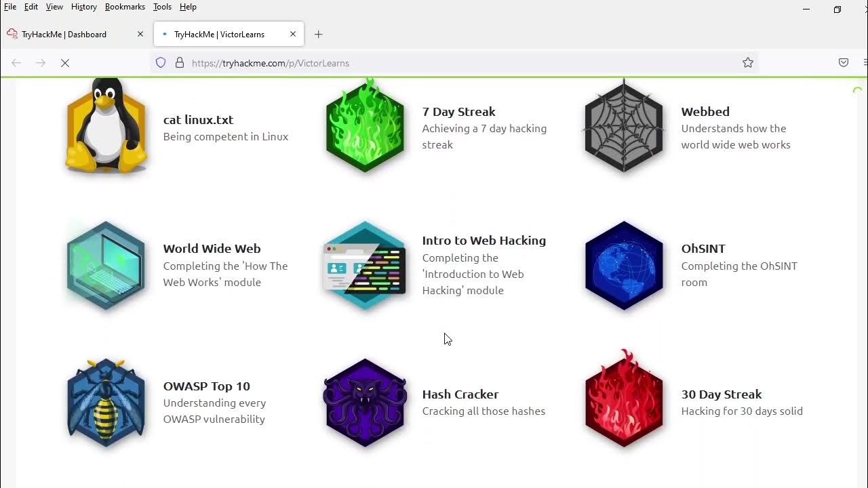Click the Intro to Web Hacking badge icon

[365, 266]
